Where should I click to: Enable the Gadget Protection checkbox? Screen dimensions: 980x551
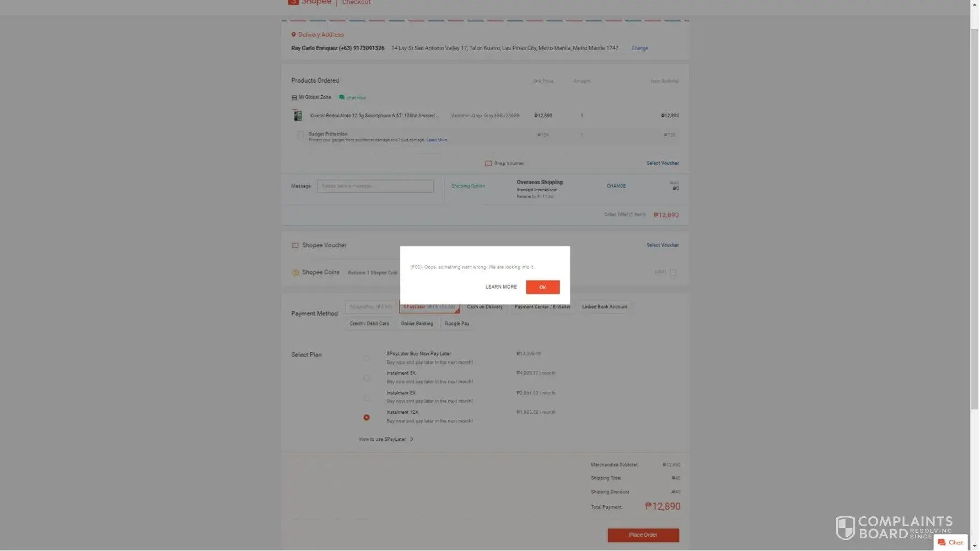tap(301, 135)
